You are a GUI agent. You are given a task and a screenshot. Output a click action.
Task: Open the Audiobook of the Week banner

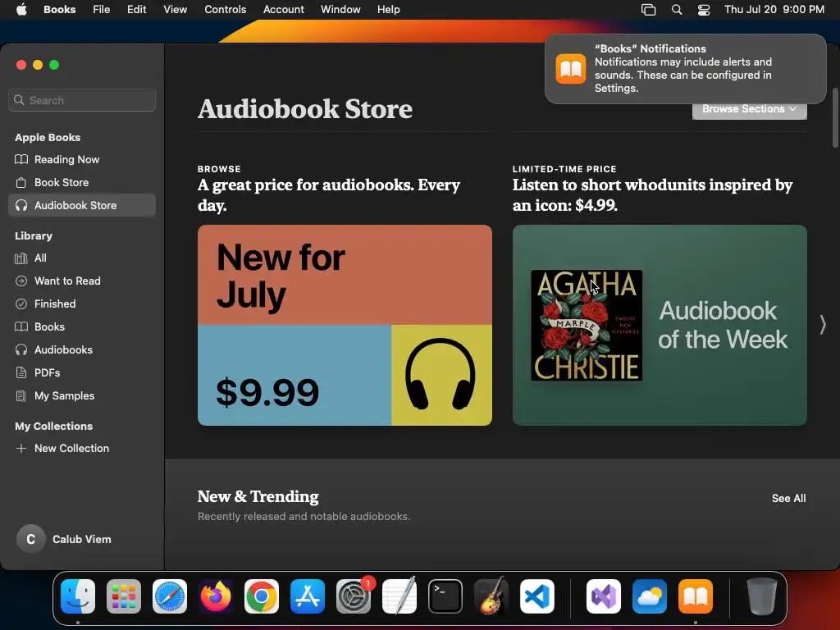coord(660,325)
